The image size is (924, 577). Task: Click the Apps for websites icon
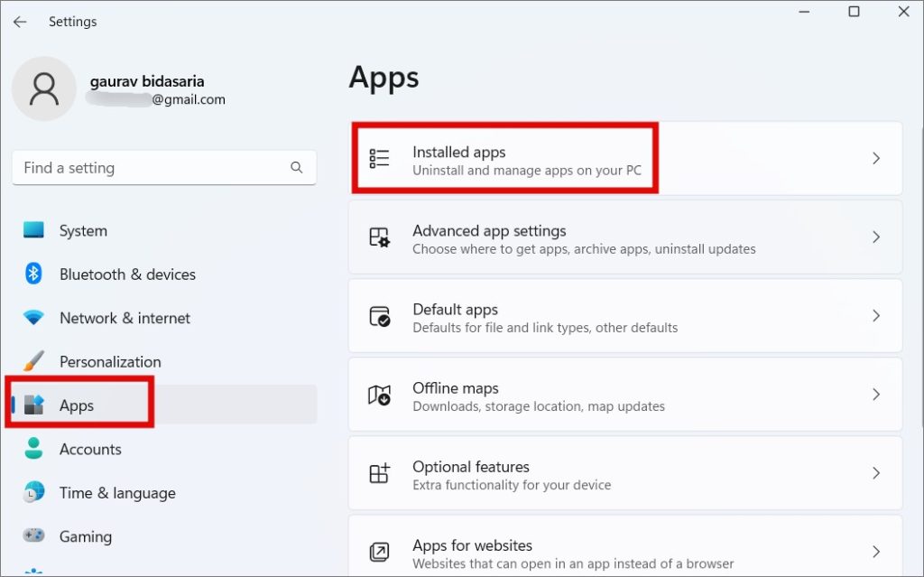coord(380,552)
